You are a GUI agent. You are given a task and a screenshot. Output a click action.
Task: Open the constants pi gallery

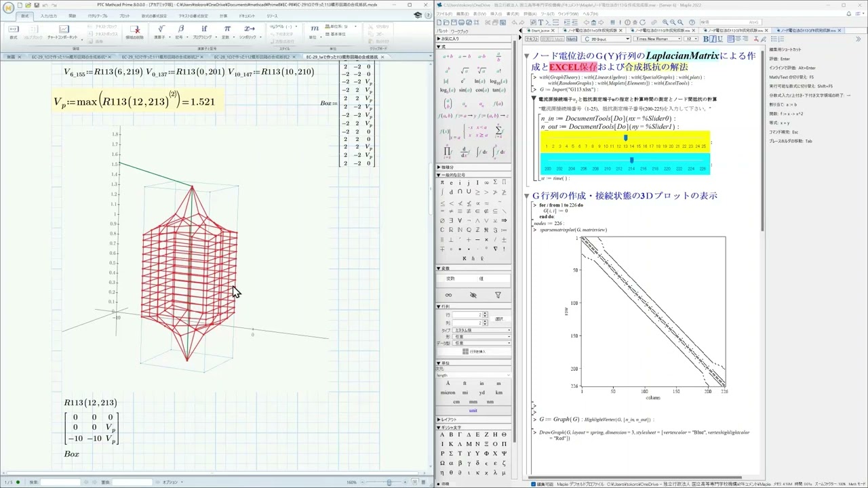click(227, 31)
